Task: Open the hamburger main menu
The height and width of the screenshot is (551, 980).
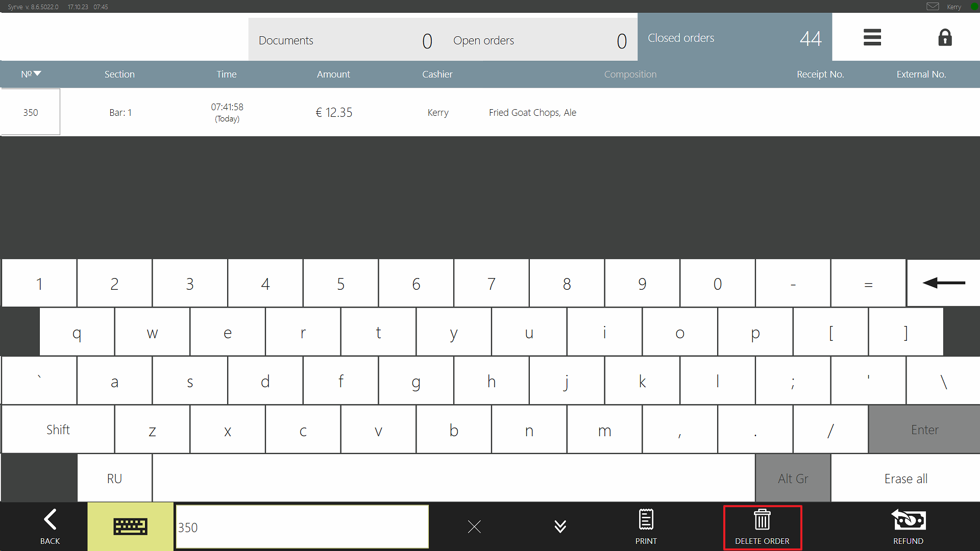Action: point(872,37)
